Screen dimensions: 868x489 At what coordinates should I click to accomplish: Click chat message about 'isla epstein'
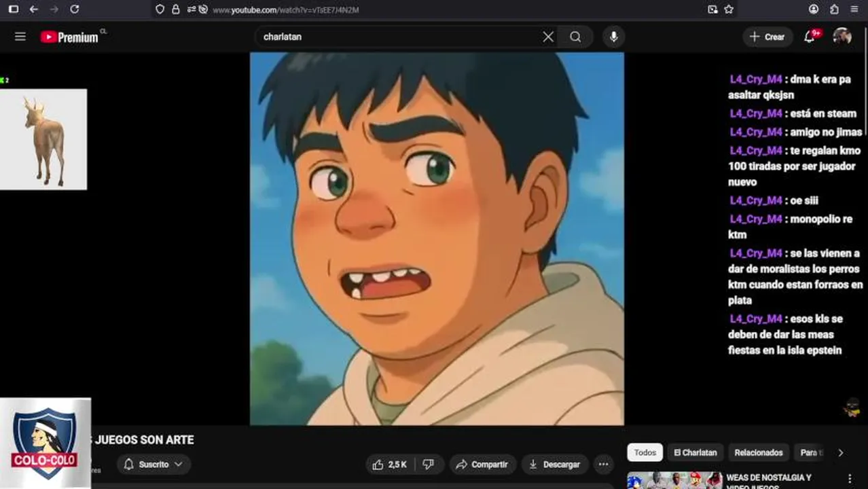[x=786, y=334]
